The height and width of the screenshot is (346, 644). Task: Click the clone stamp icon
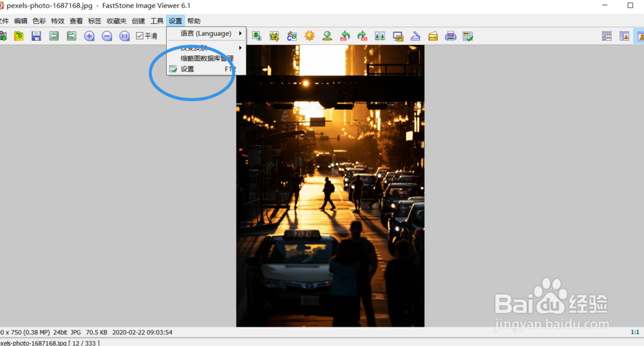click(327, 36)
